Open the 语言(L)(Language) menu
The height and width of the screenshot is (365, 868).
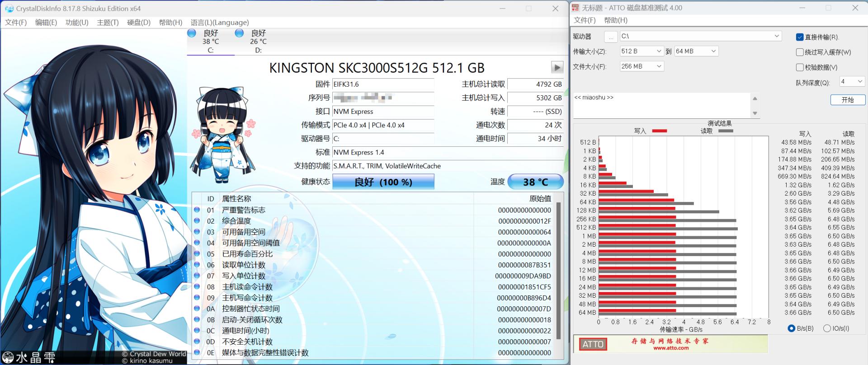pos(220,23)
